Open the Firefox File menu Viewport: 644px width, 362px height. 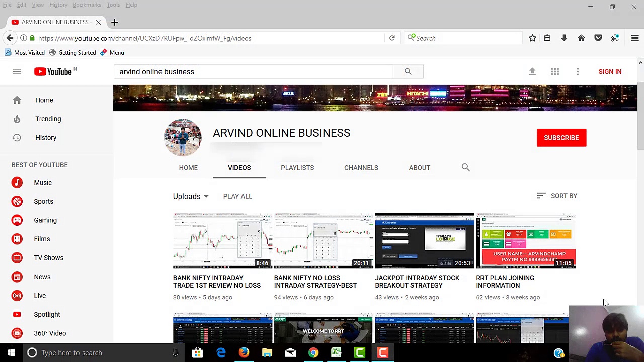pyautogui.click(x=7, y=5)
